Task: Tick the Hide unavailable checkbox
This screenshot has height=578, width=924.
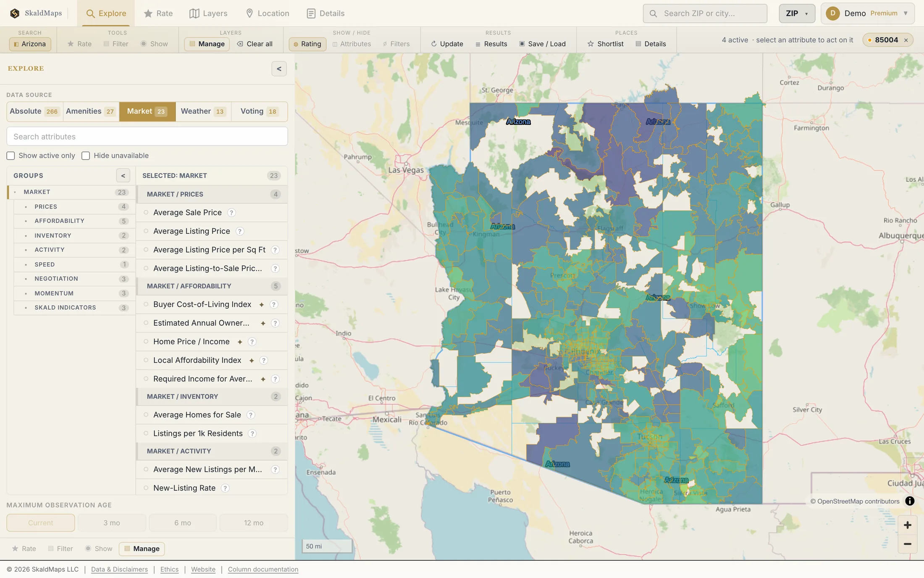Action: point(86,156)
